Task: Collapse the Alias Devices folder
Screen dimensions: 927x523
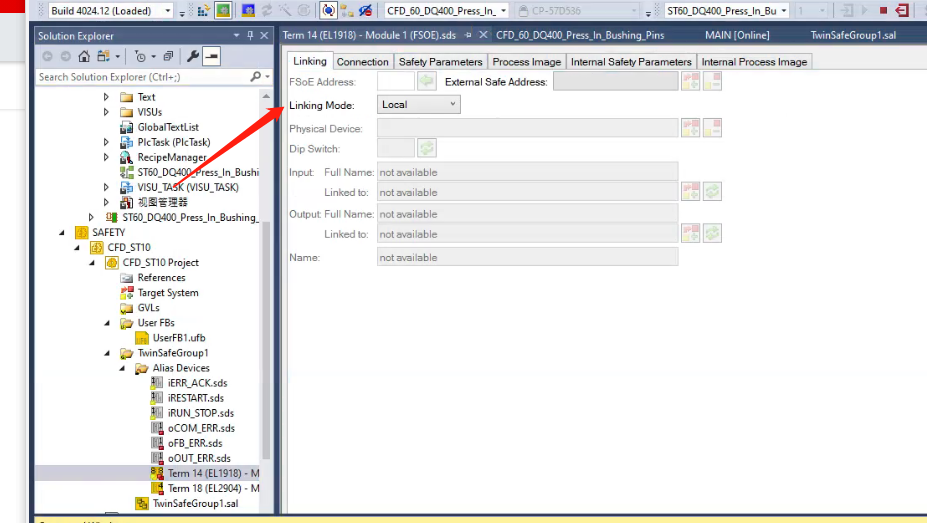Action: point(122,368)
